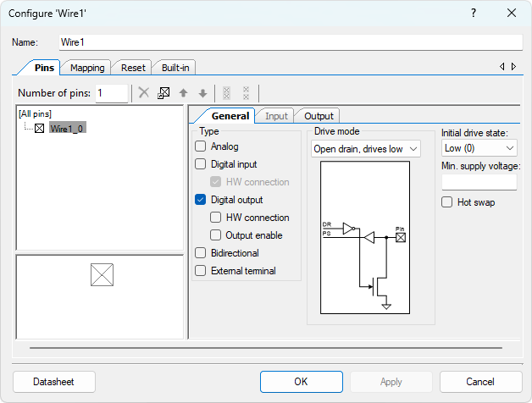Click the unpair pins toolbar icon
This screenshot has width=532, height=403.
click(246, 93)
